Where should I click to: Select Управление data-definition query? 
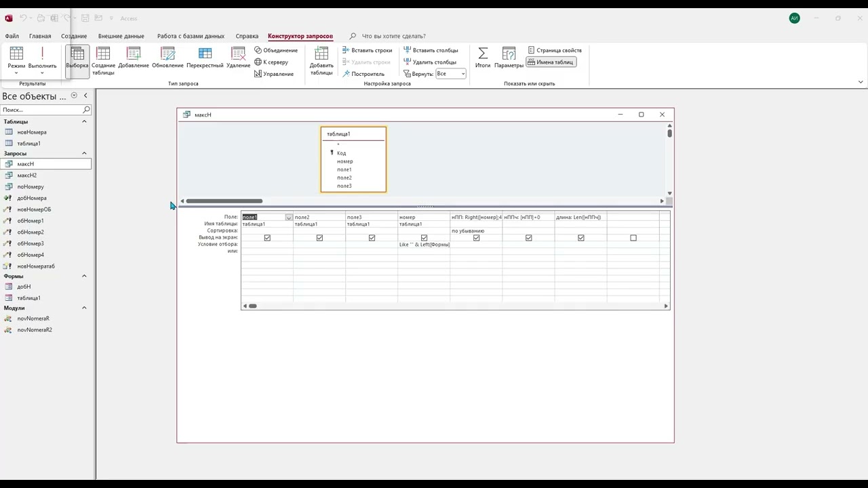coord(274,74)
